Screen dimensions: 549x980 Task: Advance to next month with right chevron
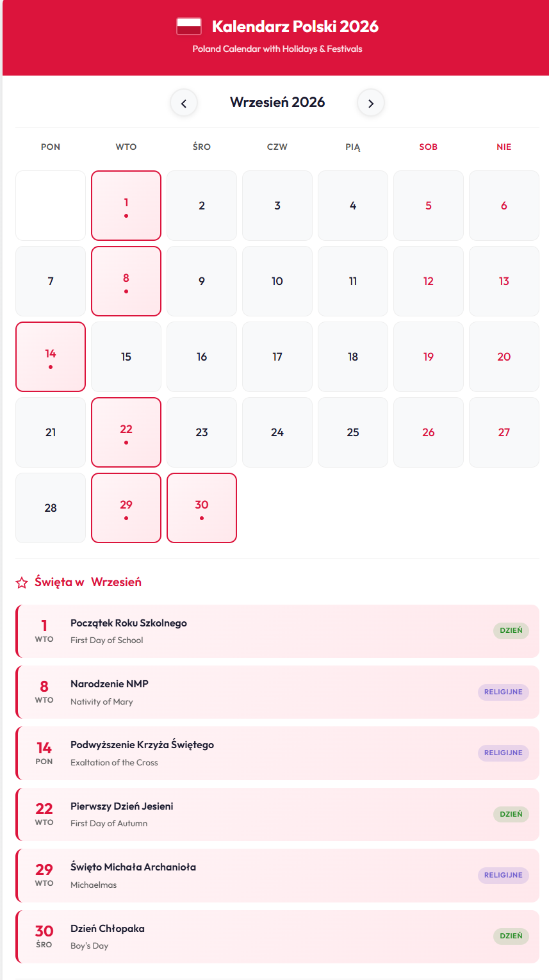[370, 103]
